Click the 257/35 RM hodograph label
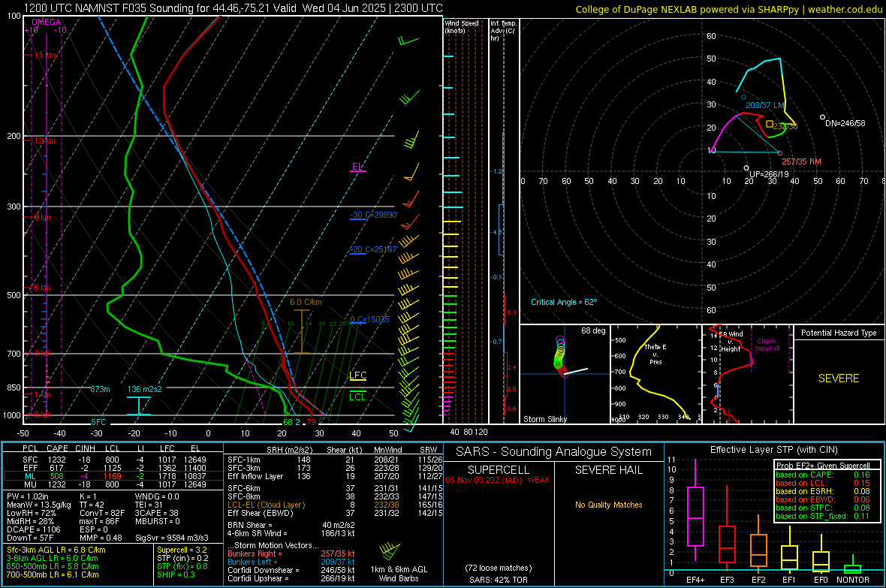Viewport: 886px width, 588px height. click(801, 161)
